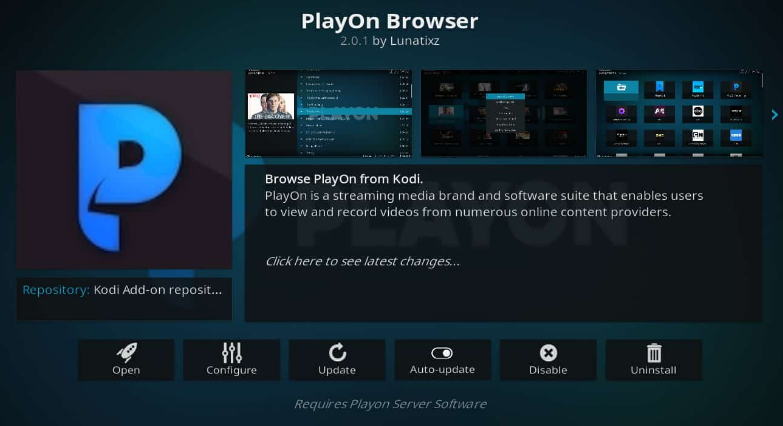
Task: Uninstall the PlayOn Browser add-on
Action: point(654,360)
